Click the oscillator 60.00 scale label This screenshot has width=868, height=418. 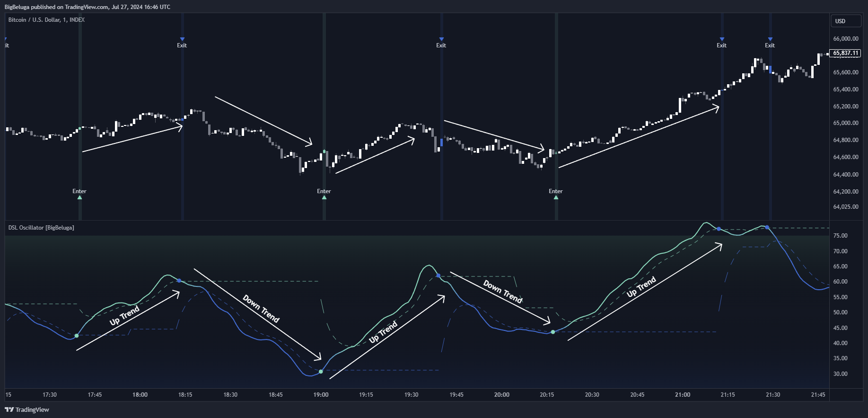point(840,282)
